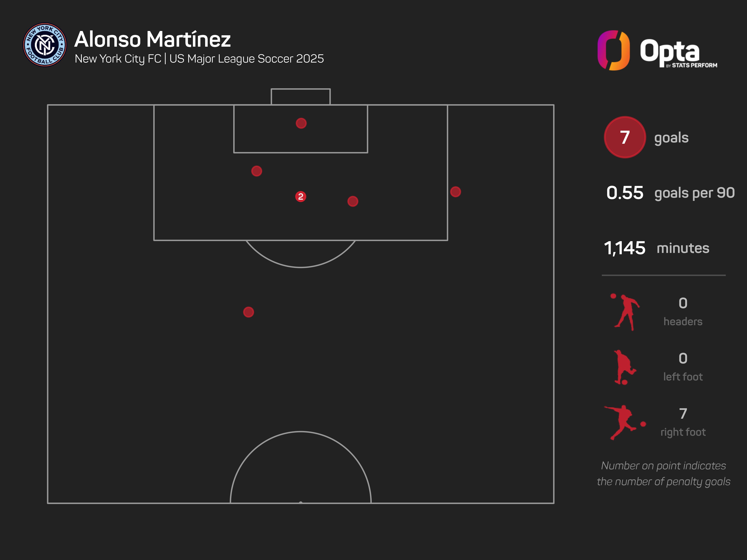Click the goal dot left of penalty spot

(x=257, y=171)
